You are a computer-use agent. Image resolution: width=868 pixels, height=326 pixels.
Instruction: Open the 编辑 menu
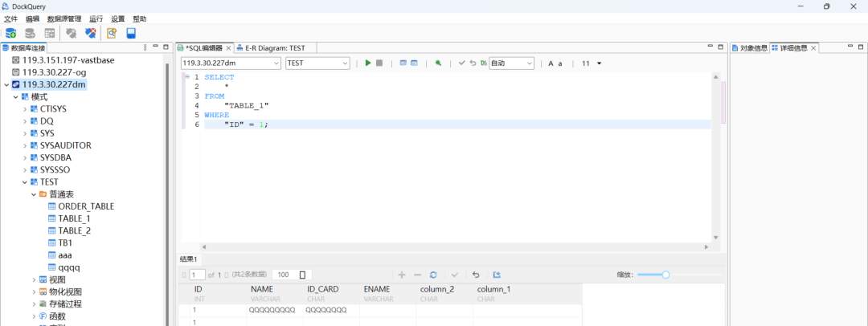[x=33, y=18]
